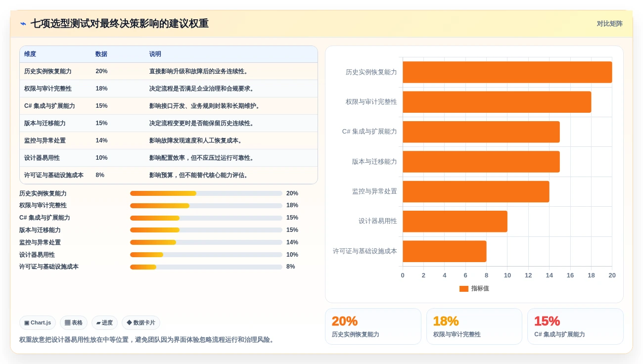Click description 影响配置效率，但不应压过运行可靠性
Screen dimensions: 643x364
pyautogui.click(x=202, y=158)
